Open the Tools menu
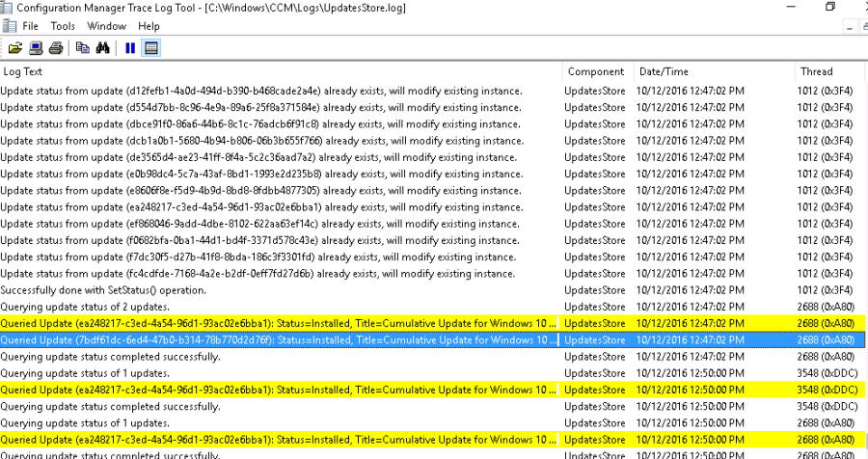This screenshot has width=868, height=459. click(x=63, y=26)
